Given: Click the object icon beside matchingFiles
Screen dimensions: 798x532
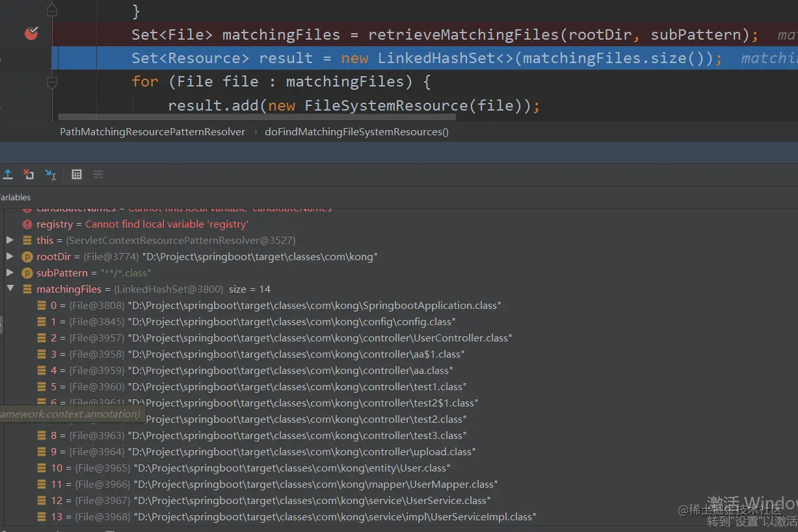Looking at the screenshot, I should click(x=27, y=289).
